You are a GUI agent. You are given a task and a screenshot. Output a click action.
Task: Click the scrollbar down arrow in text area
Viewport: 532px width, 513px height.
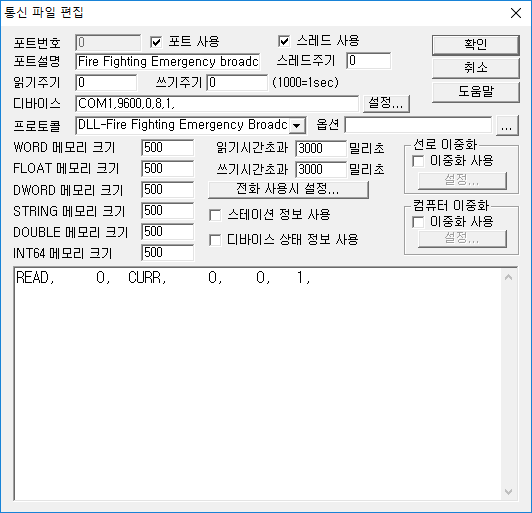[x=508, y=491]
